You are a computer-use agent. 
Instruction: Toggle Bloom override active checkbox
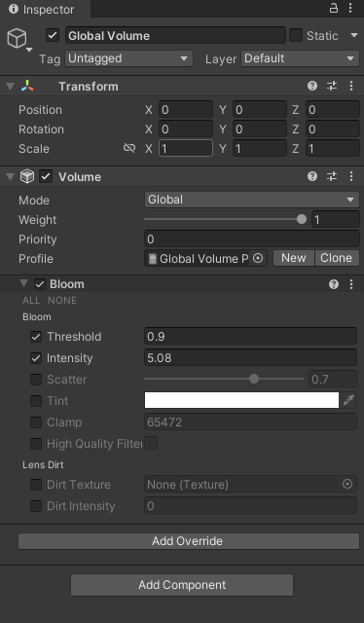point(40,284)
